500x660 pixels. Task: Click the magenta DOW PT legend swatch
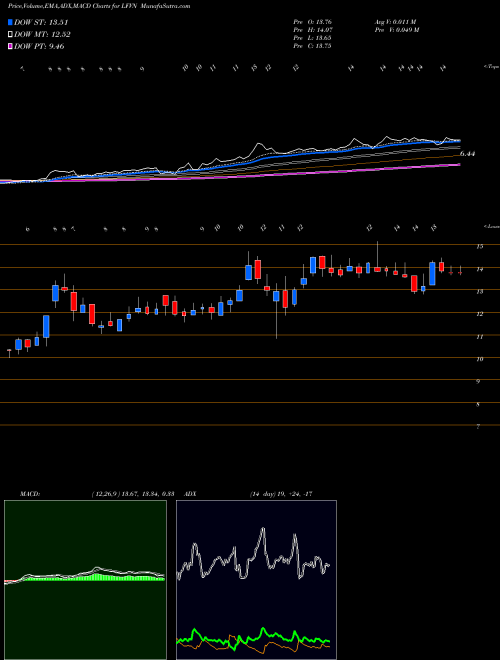pyautogui.click(x=11, y=46)
